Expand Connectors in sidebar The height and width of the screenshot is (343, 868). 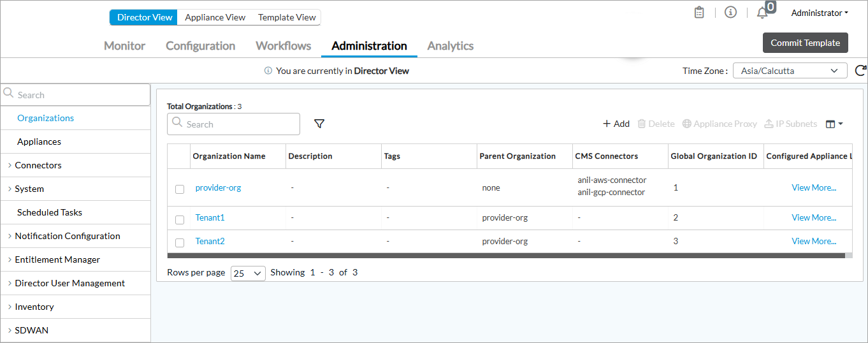pos(38,165)
